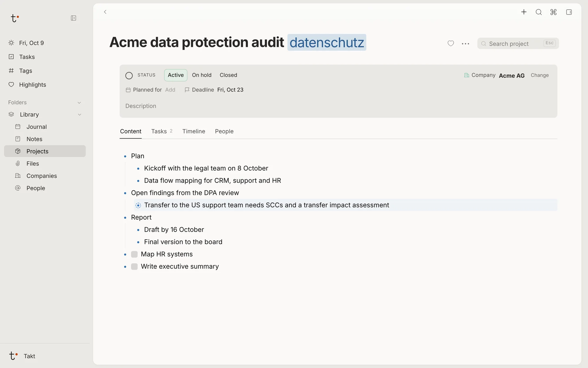Collapse the Plan bullet
Viewport: 588px width, 368px height.
tap(125, 156)
